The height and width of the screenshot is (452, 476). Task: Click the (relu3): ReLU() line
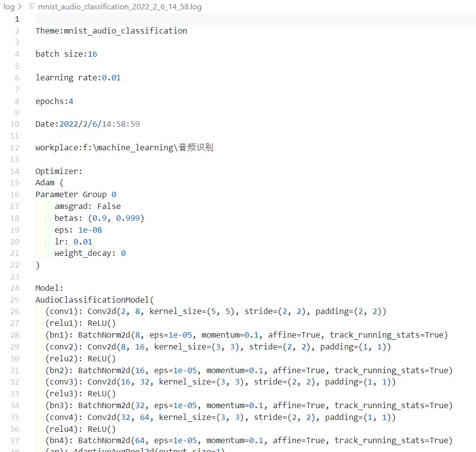pyautogui.click(x=80, y=394)
